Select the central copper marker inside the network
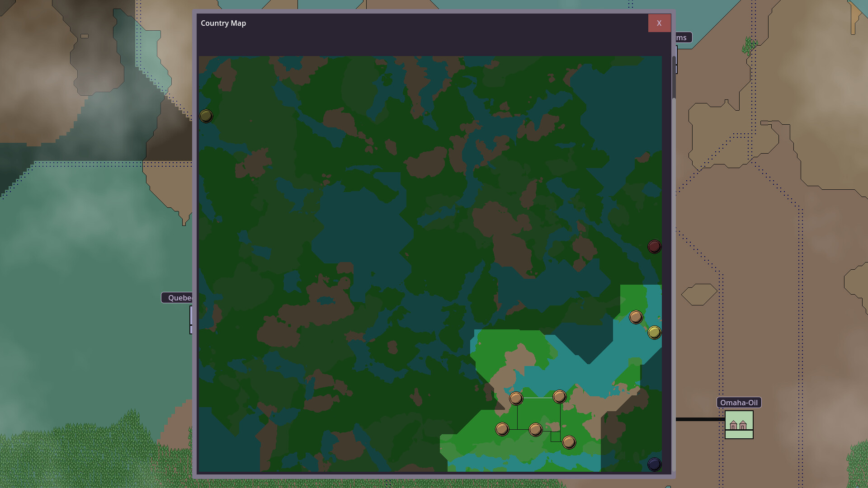Viewport: 868px width, 488px height. pos(535,429)
